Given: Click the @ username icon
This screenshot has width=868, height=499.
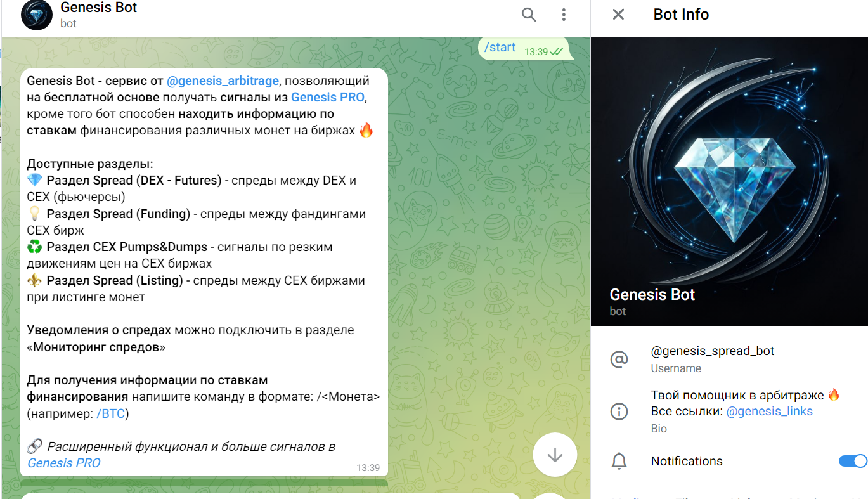Looking at the screenshot, I should pyautogui.click(x=619, y=359).
